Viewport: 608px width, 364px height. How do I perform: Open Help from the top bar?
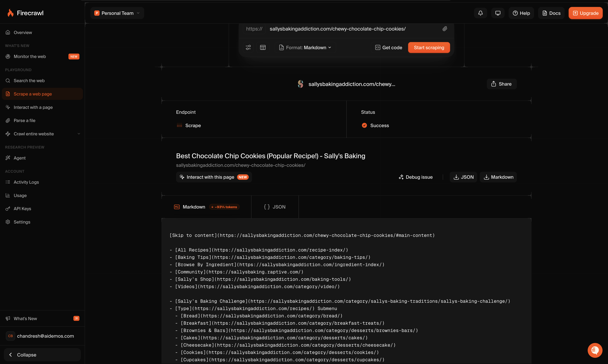click(521, 13)
